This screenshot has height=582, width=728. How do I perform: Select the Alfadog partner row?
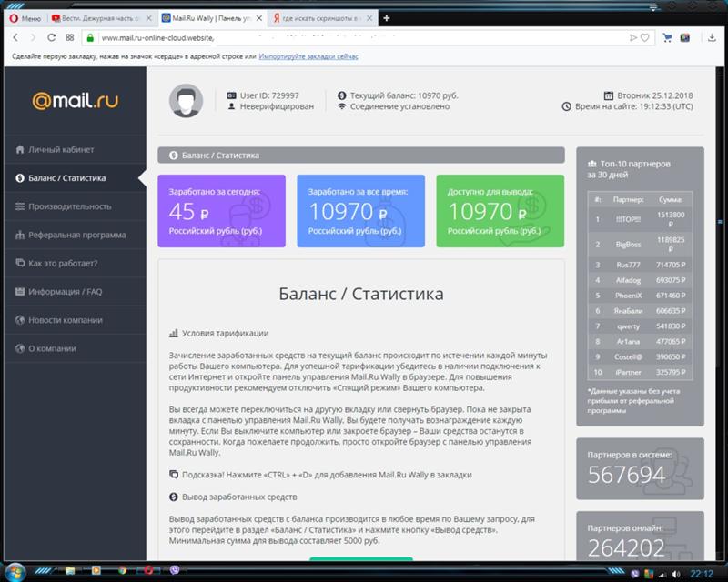coord(641,280)
